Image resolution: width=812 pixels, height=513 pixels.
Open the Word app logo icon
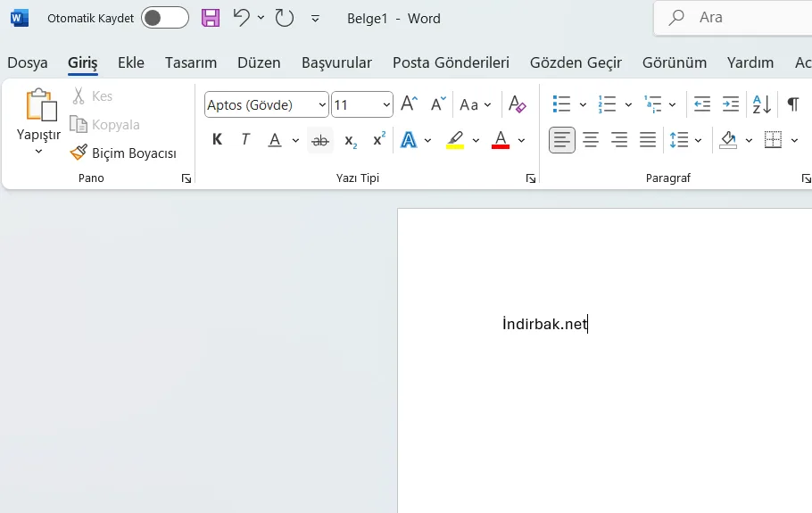pos(19,18)
